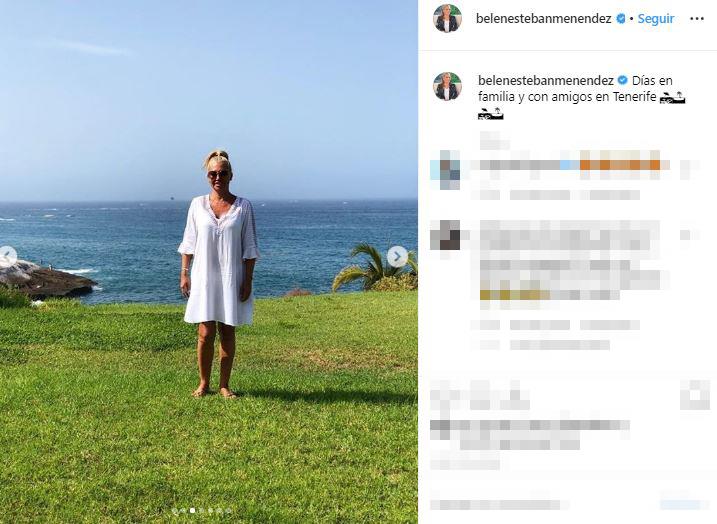717x524 pixels.
Task: Follow the account via Seguir
Action: [656, 18]
